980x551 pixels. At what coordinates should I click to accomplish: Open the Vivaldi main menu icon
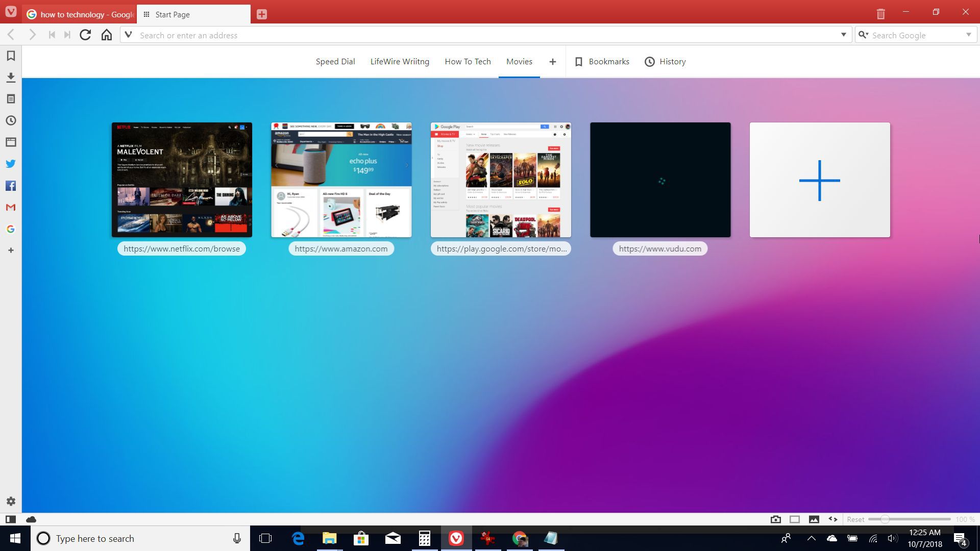pyautogui.click(x=11, y=12)
